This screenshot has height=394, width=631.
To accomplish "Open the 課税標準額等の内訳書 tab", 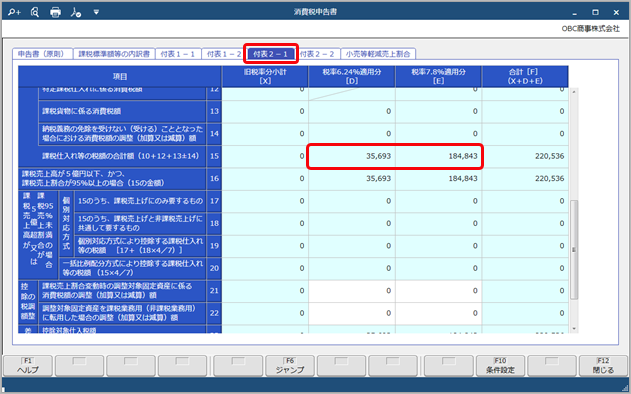I will [x=114, y=54].
